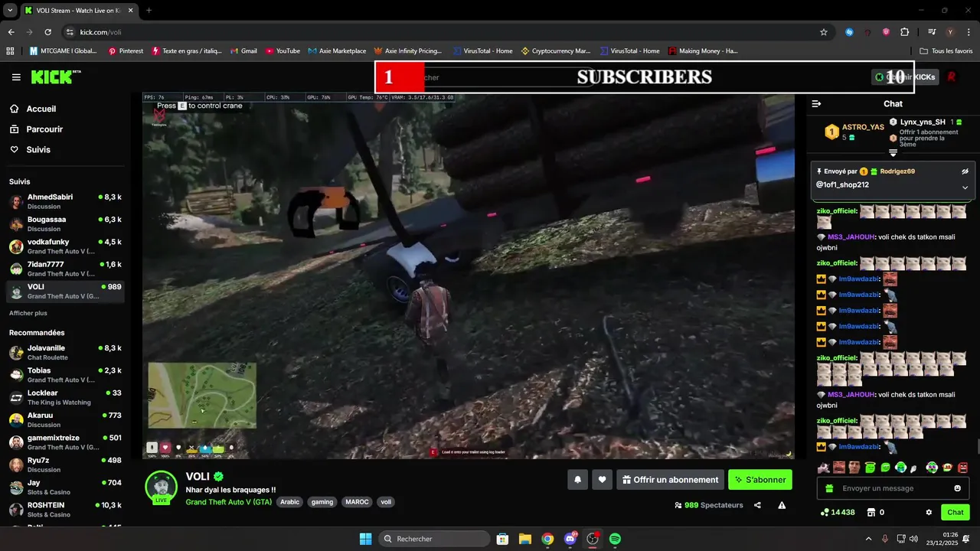This screenshot has width=980, height=551.
Task: Click the green Chat send button
Action: pyautogui.click(x=955, y=512)
